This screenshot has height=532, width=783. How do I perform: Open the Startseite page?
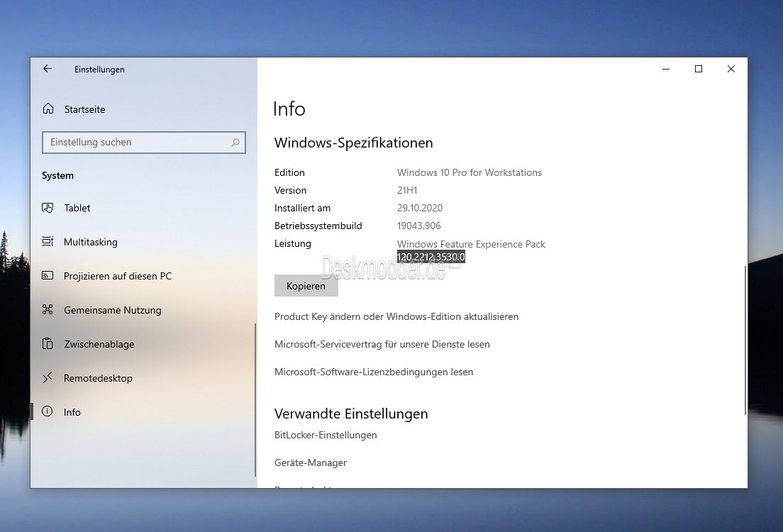84,109
